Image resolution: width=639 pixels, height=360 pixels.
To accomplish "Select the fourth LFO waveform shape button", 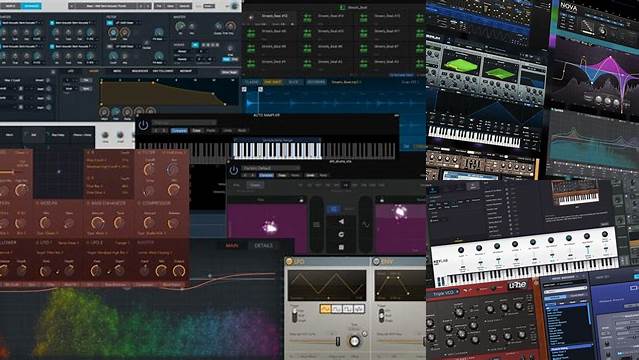I will tap(359, 309).
